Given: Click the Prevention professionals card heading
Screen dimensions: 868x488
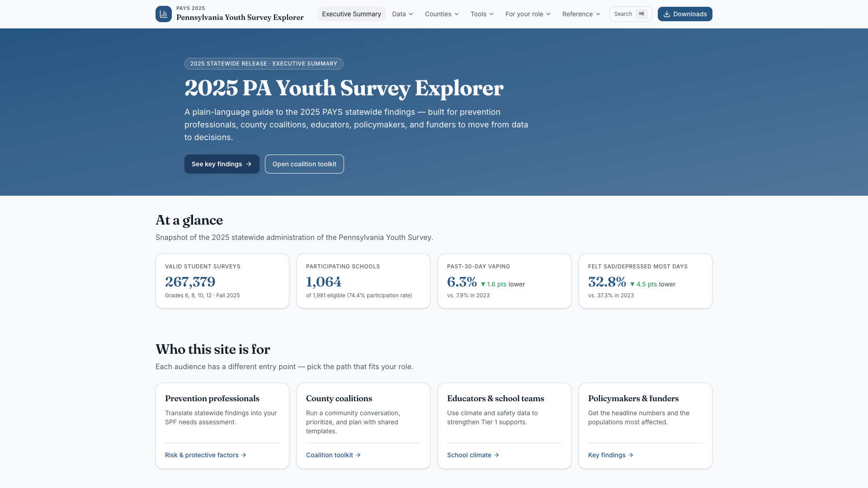Looking at the screenshot, I should click(x=212, y=399).
